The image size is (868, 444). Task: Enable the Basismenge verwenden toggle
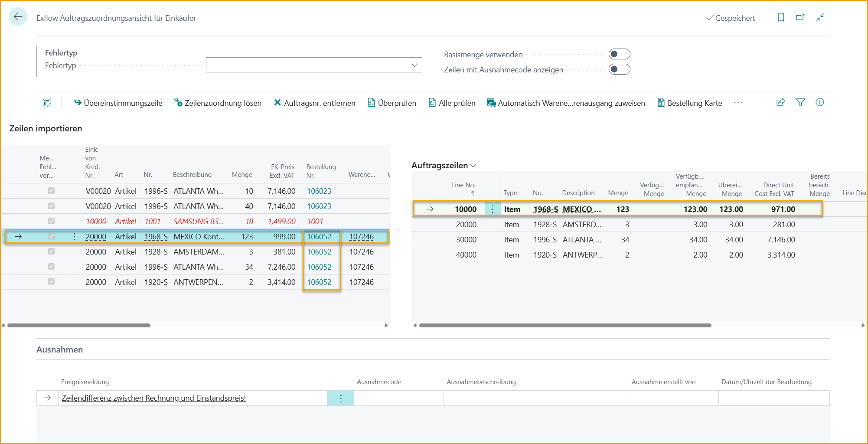[619, 54]
